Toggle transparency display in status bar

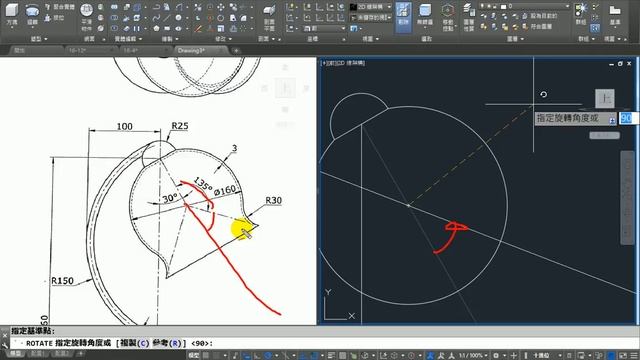coord(342,356)
